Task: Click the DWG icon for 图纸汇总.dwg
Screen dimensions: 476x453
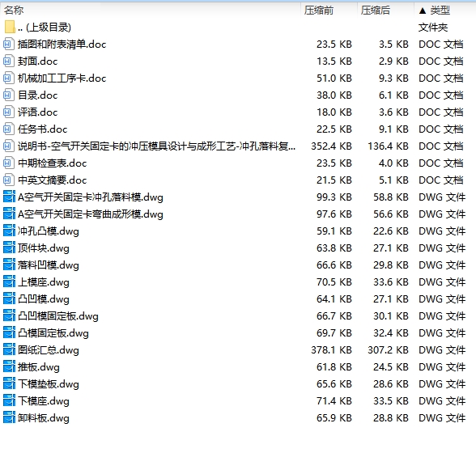Action: tap(9, 349)
